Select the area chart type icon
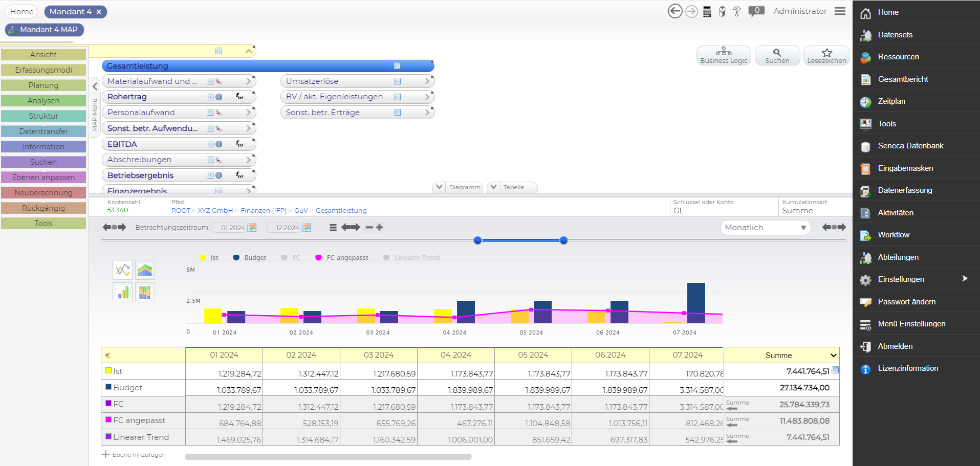The image size is (980, 466). tap(145, 270)
